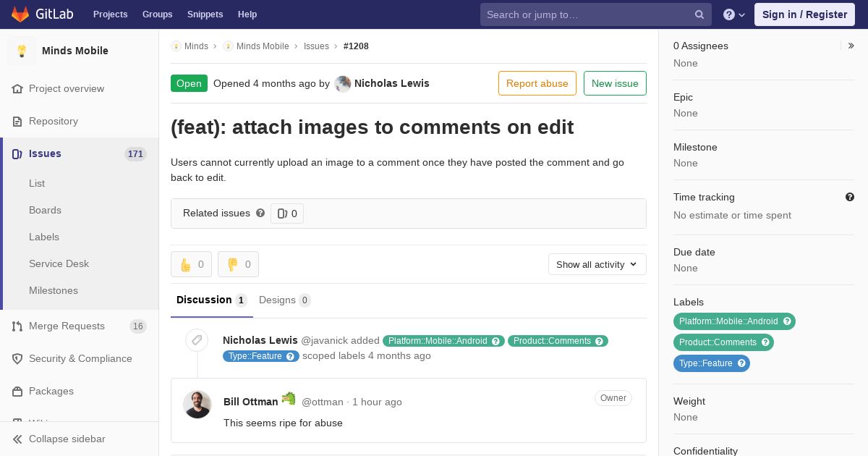Click the Time tracking help icon
The image size is (868, 456).
(850, 197)
